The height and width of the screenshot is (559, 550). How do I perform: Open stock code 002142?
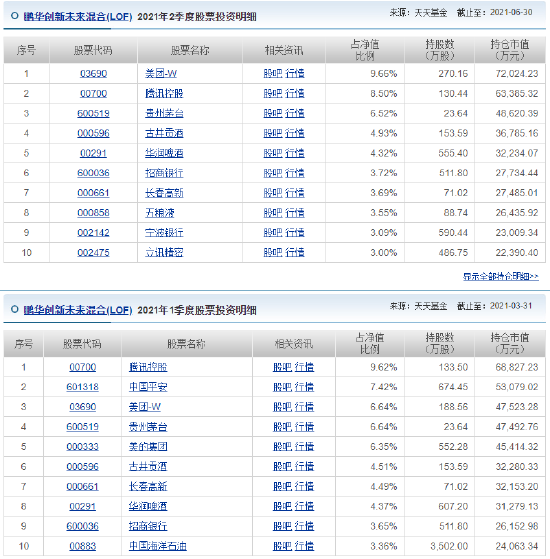(93, 233)
